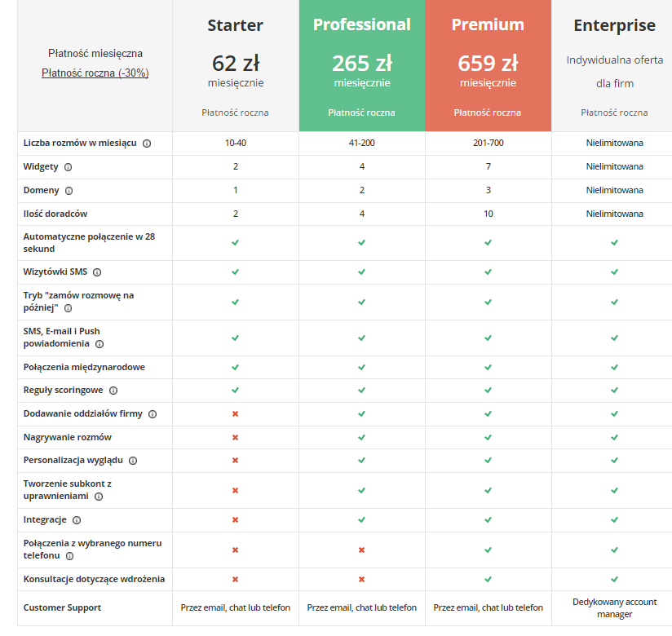Click info icon for SMS, E-mail i Push powiadomienia
The height and width of the screenshot is (636, 672).
[x=99, y=344]
